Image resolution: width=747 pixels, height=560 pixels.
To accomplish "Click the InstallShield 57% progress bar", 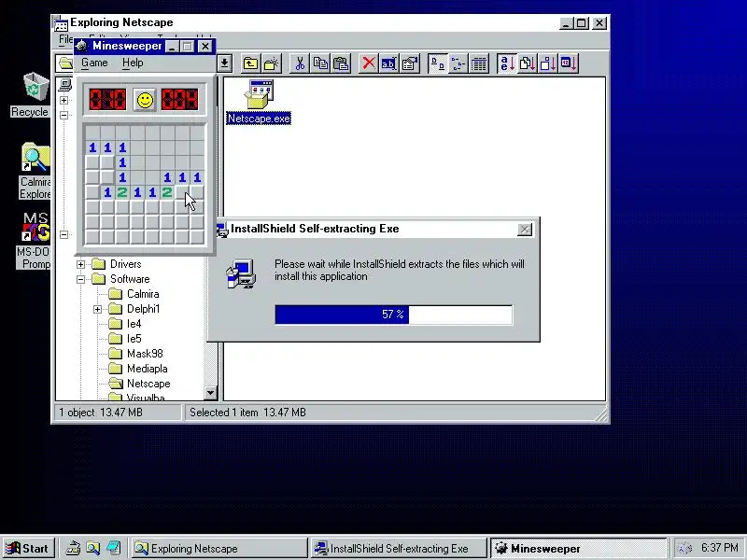I will click(x=393, y=315).
